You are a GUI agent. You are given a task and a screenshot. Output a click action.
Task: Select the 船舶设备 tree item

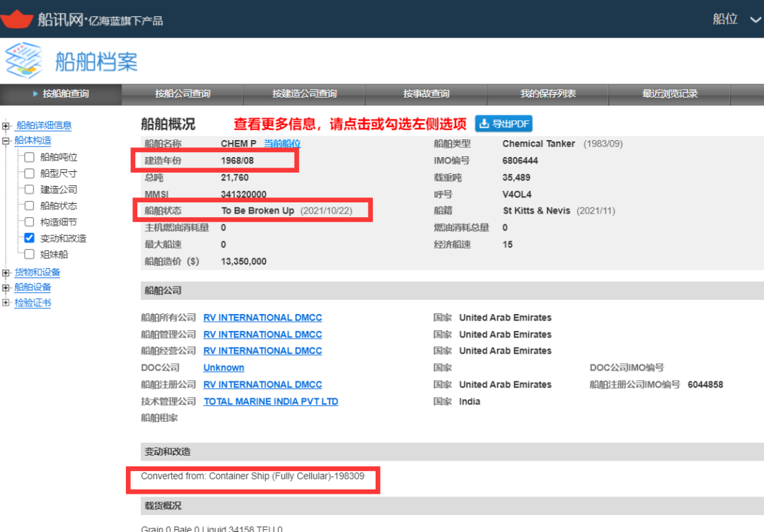pyautogui.click(x=33, y=288)
